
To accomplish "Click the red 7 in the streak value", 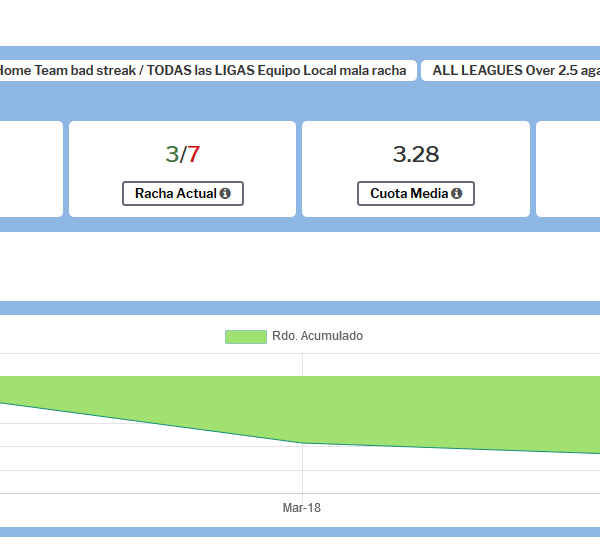I will (x=194, y=154).
